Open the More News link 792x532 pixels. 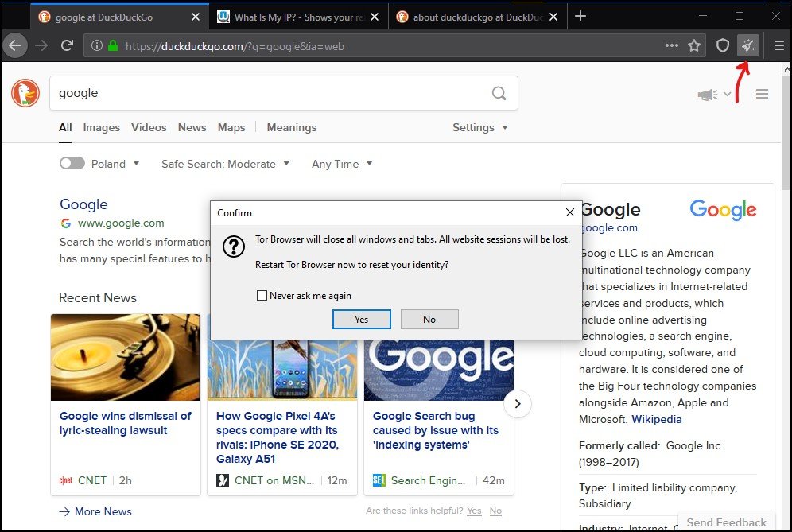(x=95, y=511)
